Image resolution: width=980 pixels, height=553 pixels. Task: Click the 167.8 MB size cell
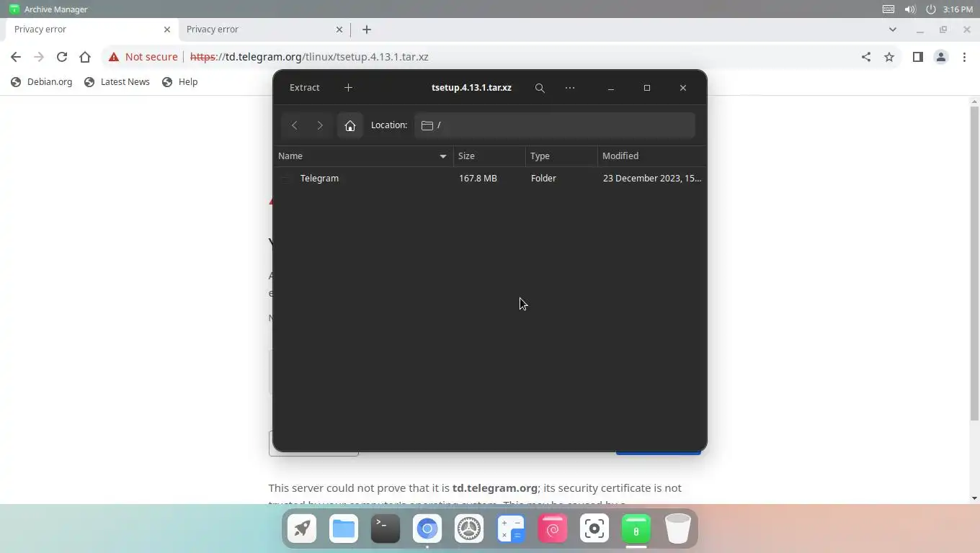point(478,178)
